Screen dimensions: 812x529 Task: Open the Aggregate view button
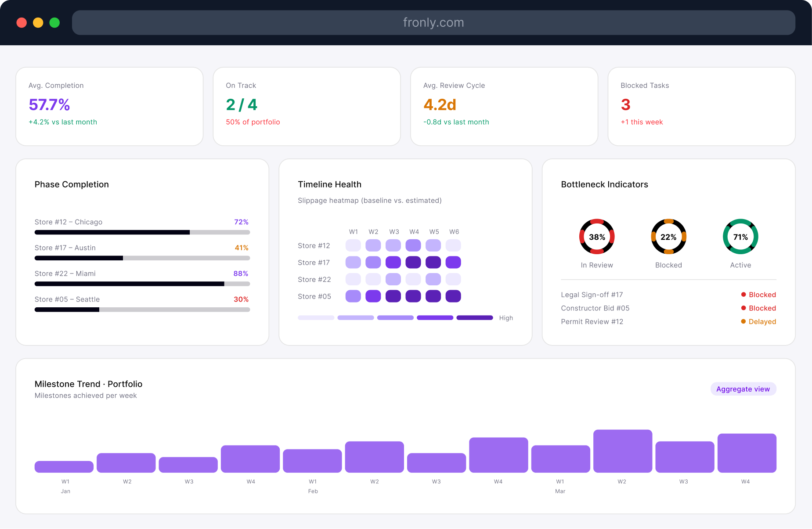pos(743,389)
